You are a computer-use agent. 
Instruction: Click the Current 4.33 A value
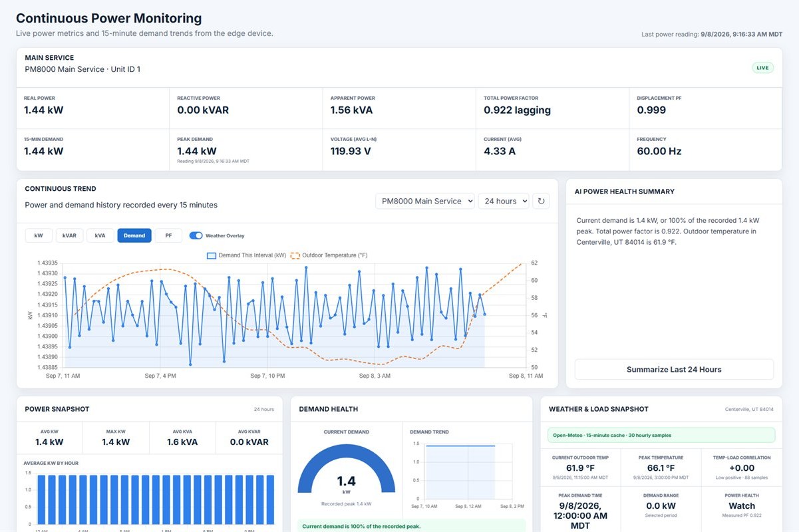pos(498,151)
